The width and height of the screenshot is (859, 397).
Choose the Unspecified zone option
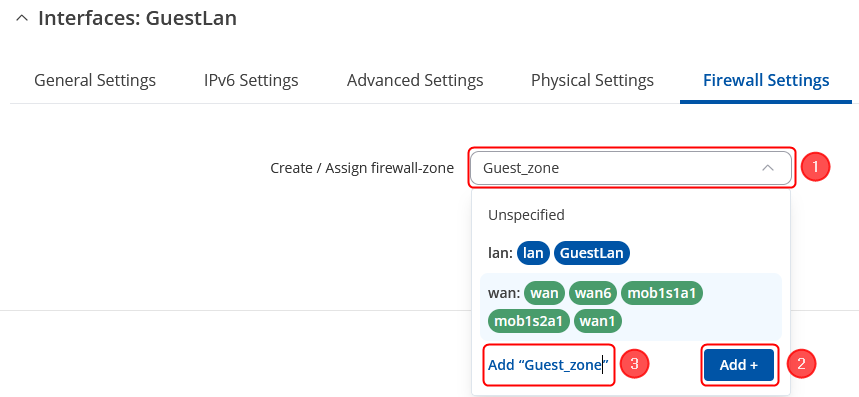526,215
